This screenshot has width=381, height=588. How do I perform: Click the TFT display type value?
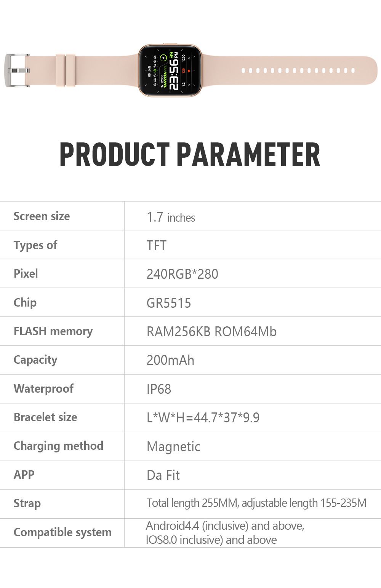click(x=157, y=246)
